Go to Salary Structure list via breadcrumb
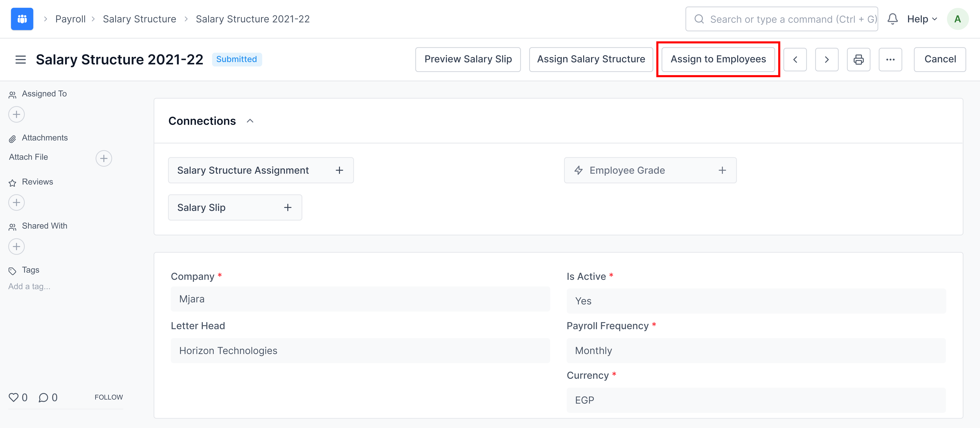 coord(140,19)
